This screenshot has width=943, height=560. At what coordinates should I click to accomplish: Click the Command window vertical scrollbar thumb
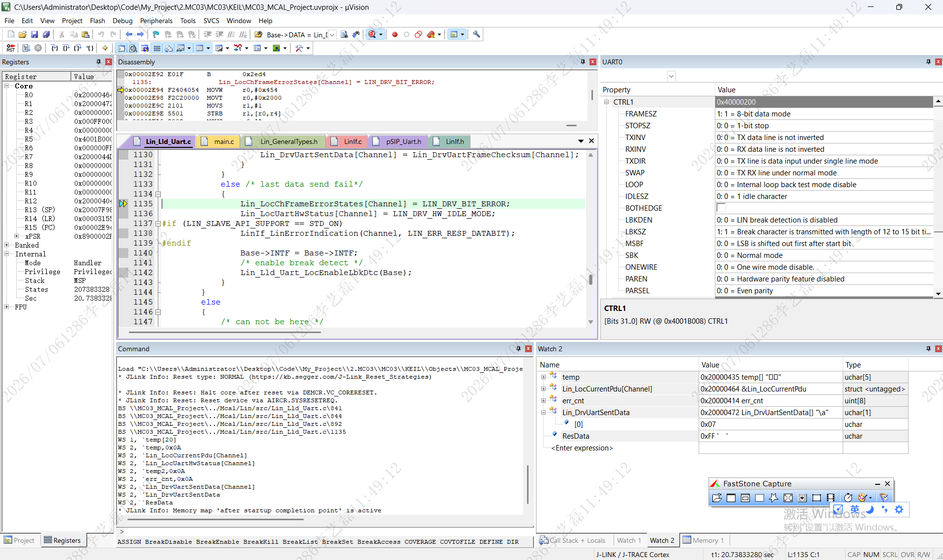[x=528, y=484]
